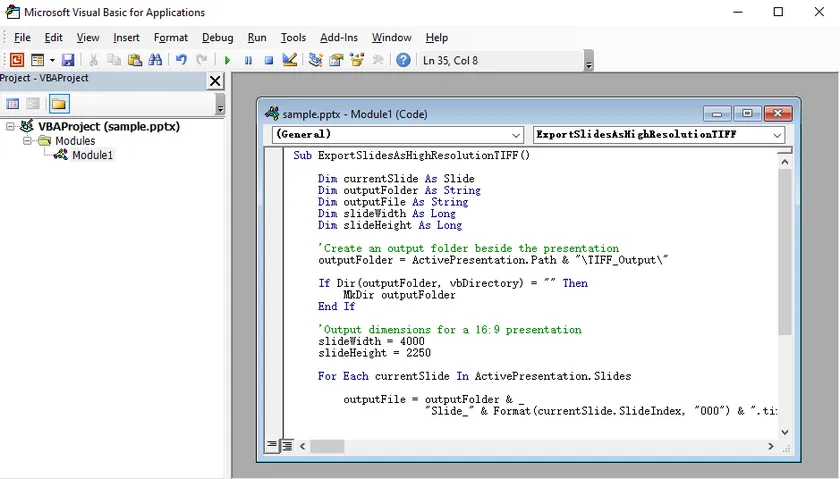The image size is (840, 479).
Task: Open the Window menu
Action: tap(392, 38)
